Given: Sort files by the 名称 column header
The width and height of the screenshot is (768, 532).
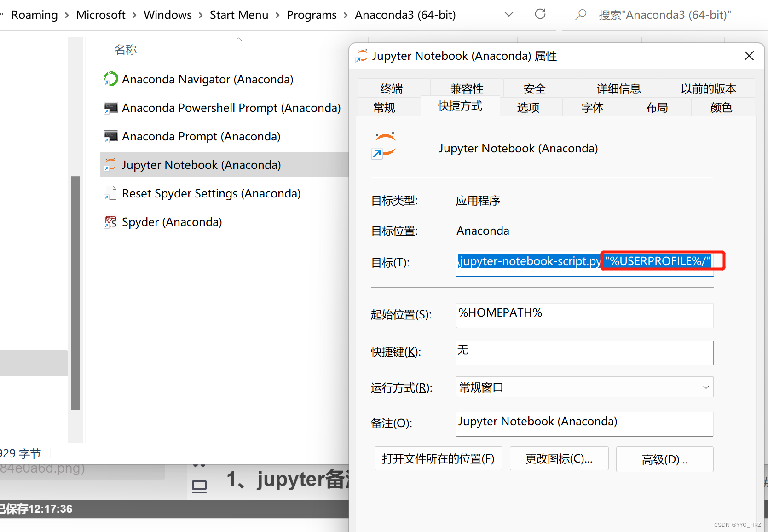Looking at the screenshot, I should [x=126, y=49].
